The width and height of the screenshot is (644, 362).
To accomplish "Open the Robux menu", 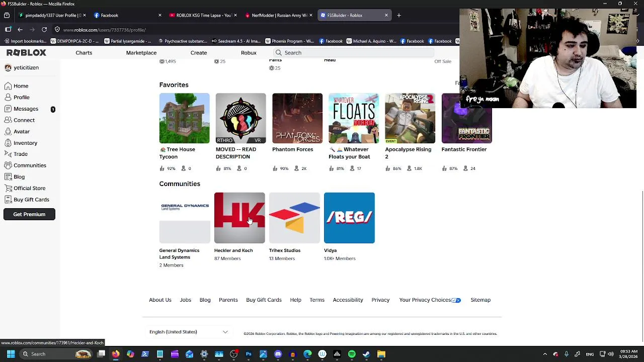I will point(249,53).
